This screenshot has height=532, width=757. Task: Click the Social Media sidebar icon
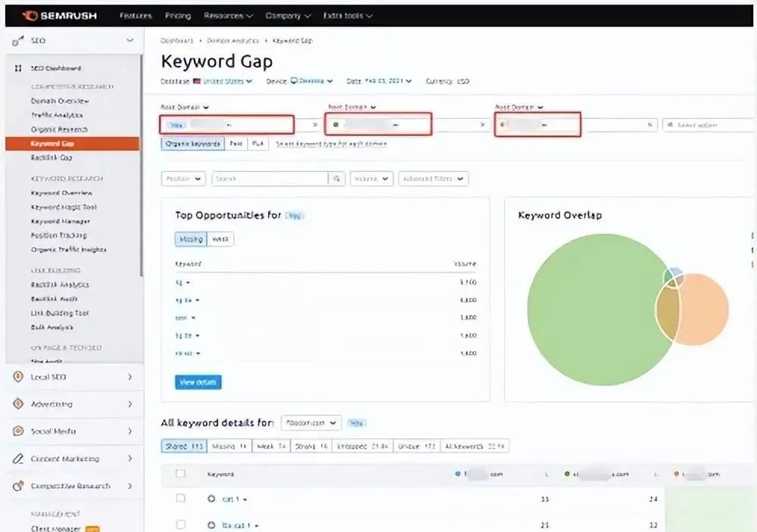coord(17,431)
